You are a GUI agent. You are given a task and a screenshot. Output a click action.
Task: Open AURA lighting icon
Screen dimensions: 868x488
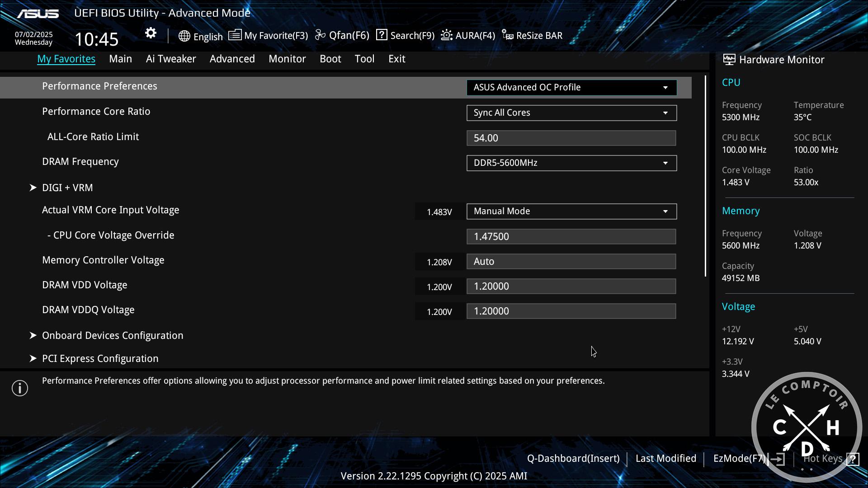[x=447, y=35]
